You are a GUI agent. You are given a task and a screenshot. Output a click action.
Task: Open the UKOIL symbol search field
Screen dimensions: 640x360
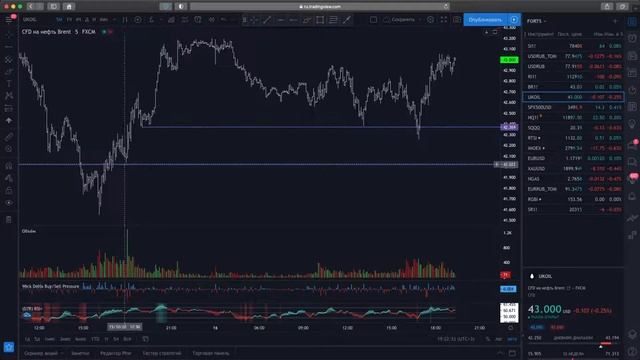30,20
